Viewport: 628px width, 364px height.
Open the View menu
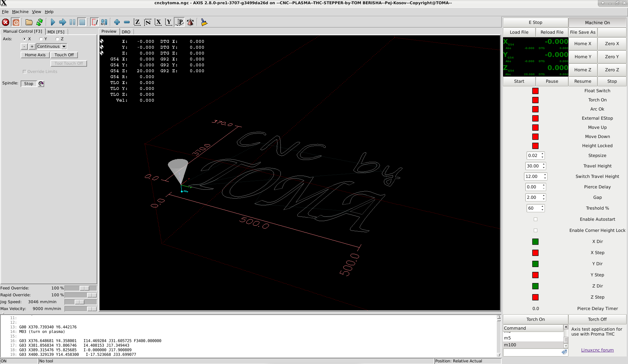tap(36, 12)
